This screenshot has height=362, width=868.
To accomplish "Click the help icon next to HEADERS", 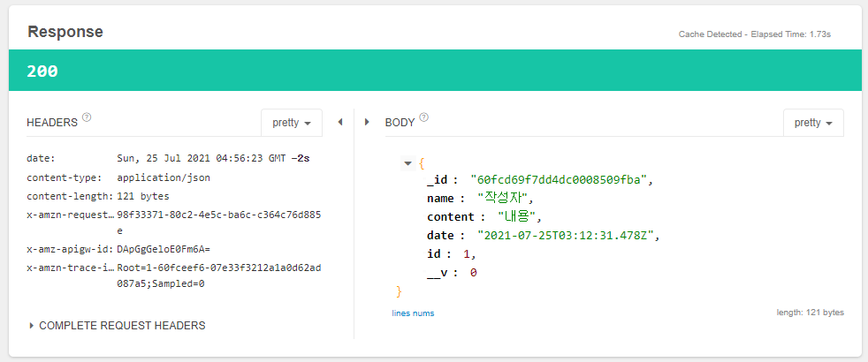I will click(87, 117).
